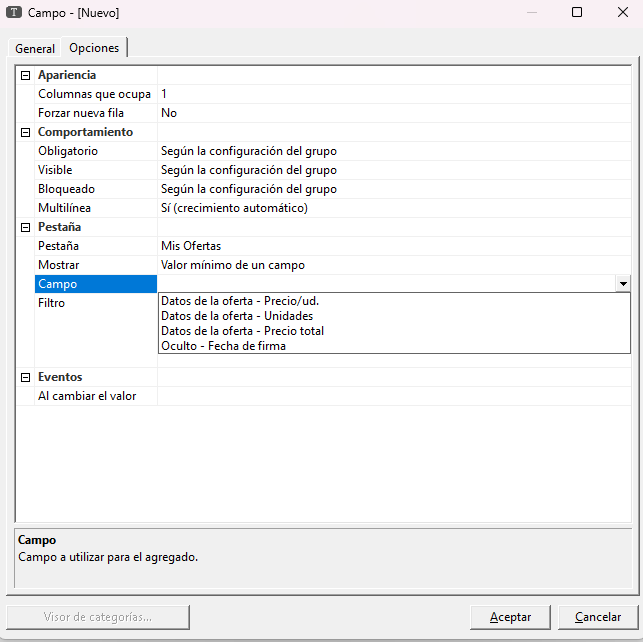
Task: Select the Opciones tab
Action: tap(94, 48)
